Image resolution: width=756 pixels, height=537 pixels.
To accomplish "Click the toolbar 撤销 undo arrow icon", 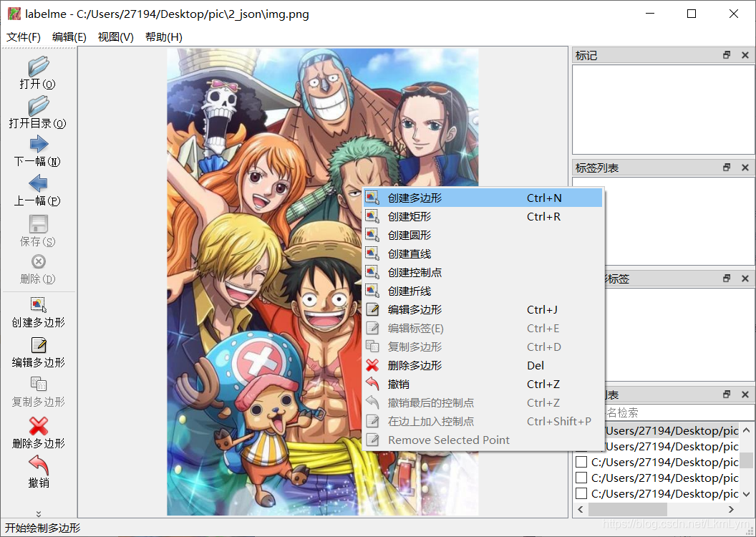I will (x=38, y=465).
